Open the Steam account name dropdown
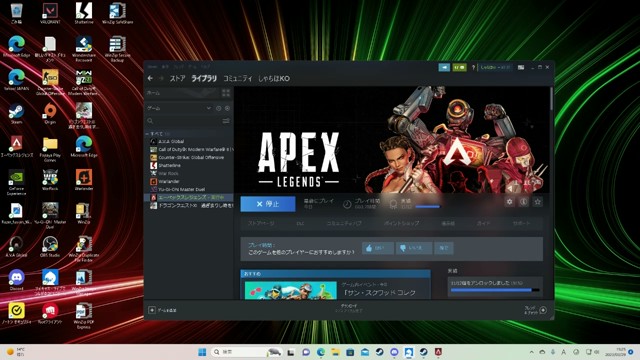 tap(495, 67)
